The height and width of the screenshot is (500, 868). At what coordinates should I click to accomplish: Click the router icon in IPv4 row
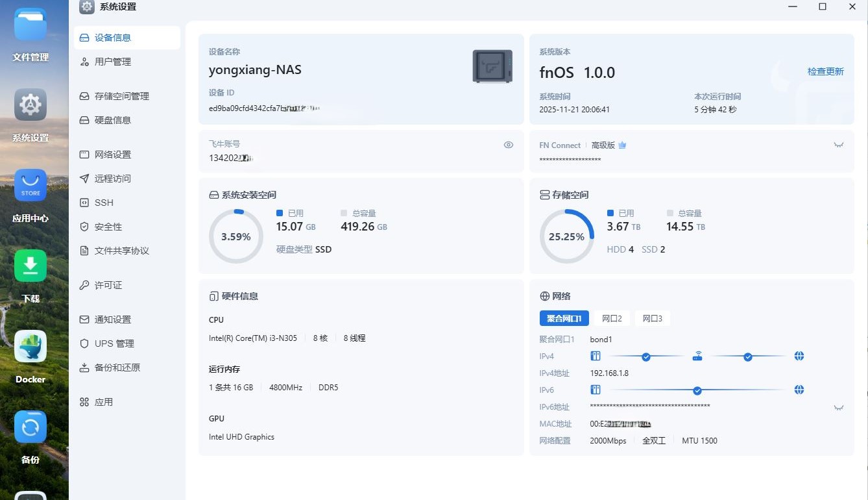click(x=697, y=356)
